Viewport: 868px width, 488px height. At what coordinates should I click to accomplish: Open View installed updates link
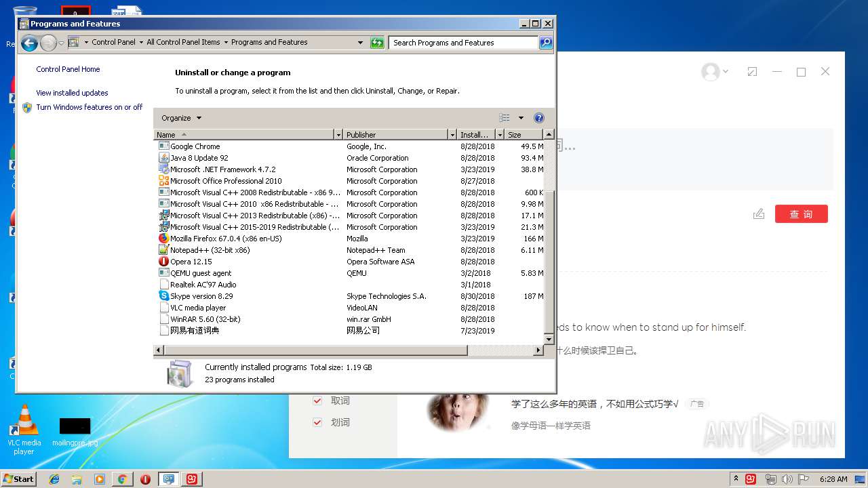(72, 93)
